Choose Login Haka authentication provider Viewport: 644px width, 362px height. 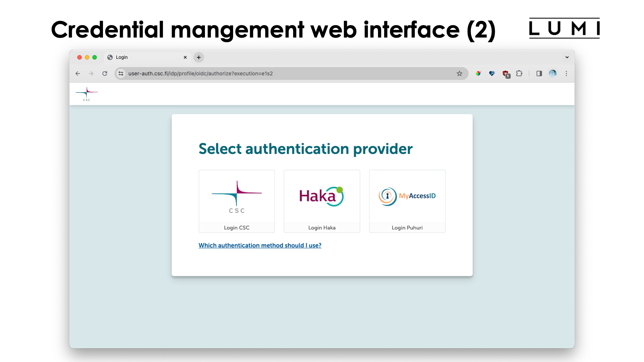coord(322,201)
